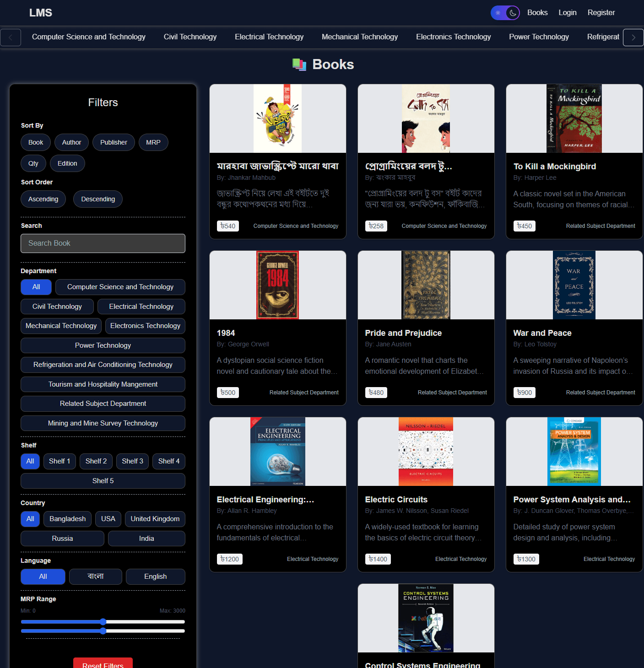The width and height of the screenshot is (644, 668).
Task: Click the left arrow on the category bar
Action: (11, 37)
